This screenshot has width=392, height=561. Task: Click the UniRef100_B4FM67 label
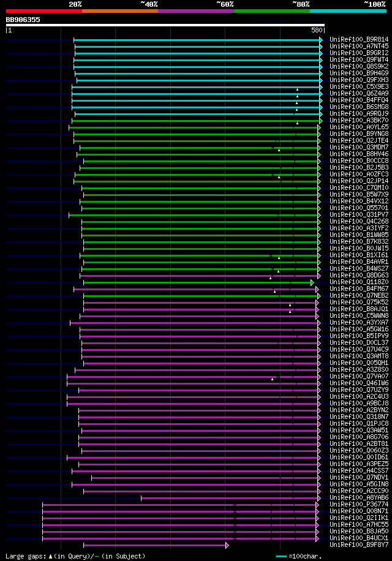359,288
